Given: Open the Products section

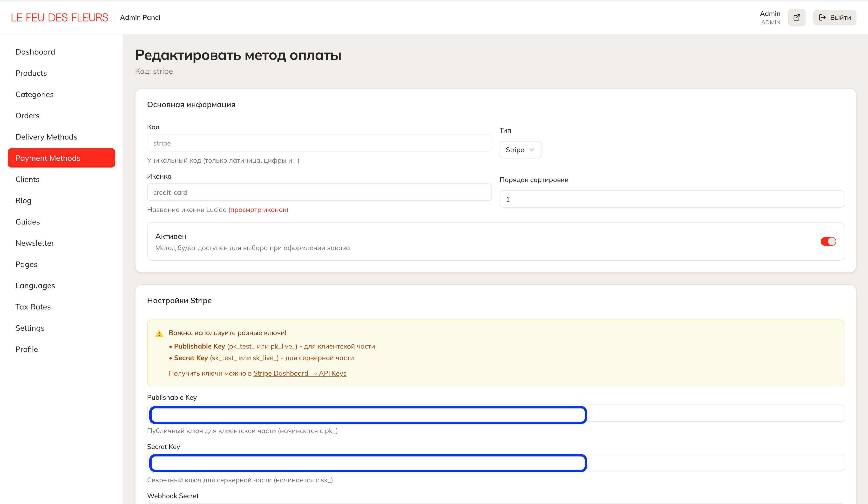Looking at the screenshot, I should pyautogui.click(x=31, y=73).
